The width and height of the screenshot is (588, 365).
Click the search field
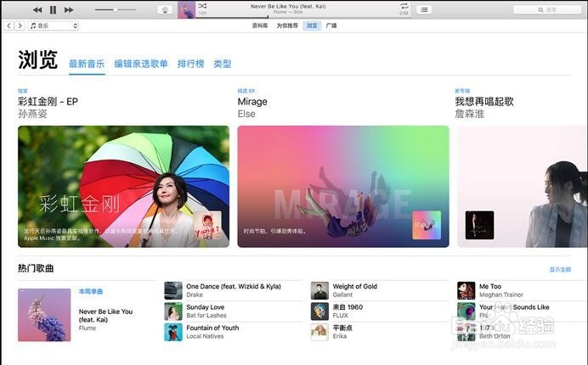pyautogui.click(x=546, y=9)
